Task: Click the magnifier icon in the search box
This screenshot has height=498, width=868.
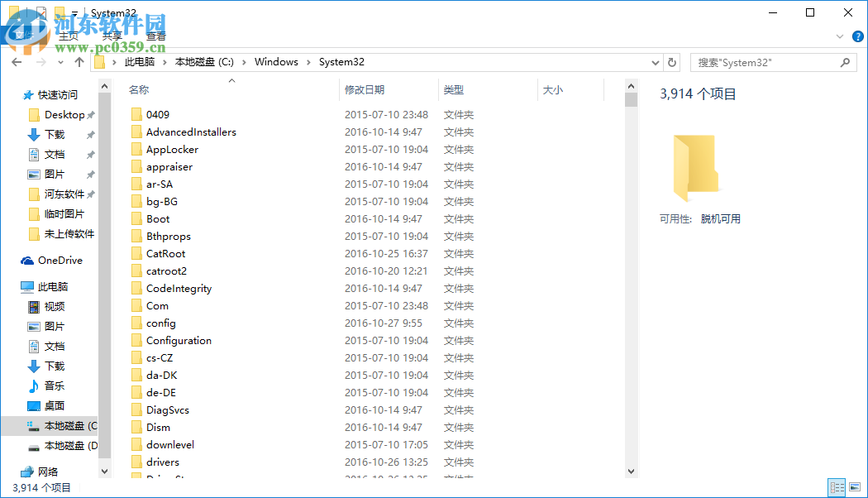Action: (844, 62)
